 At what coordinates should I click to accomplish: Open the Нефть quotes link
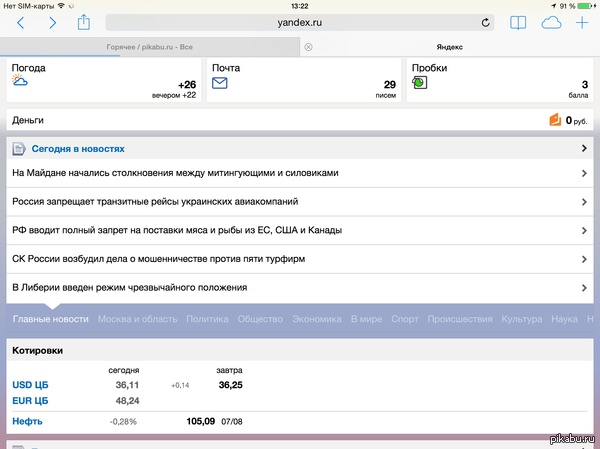(x=27, y=422)
